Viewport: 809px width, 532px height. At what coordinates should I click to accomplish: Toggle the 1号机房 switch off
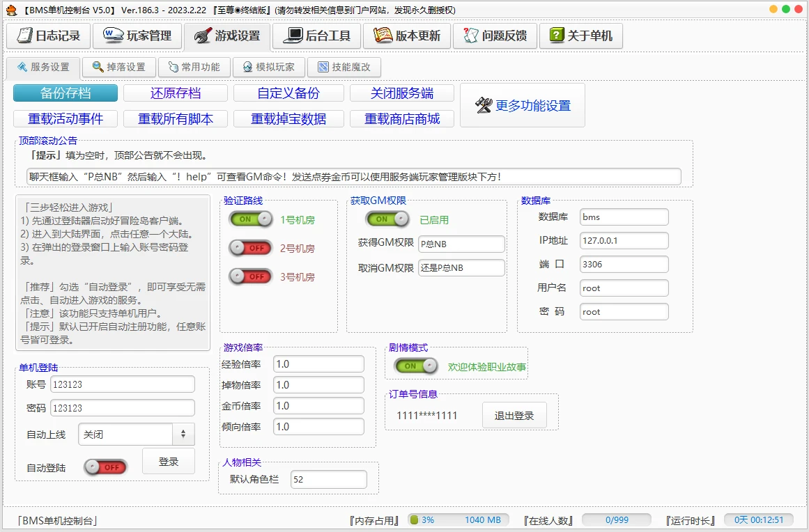[251, 219]
